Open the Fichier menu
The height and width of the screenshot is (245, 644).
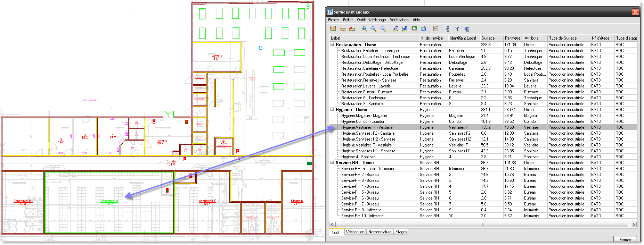pyautogui.click(x=333, y=20)
